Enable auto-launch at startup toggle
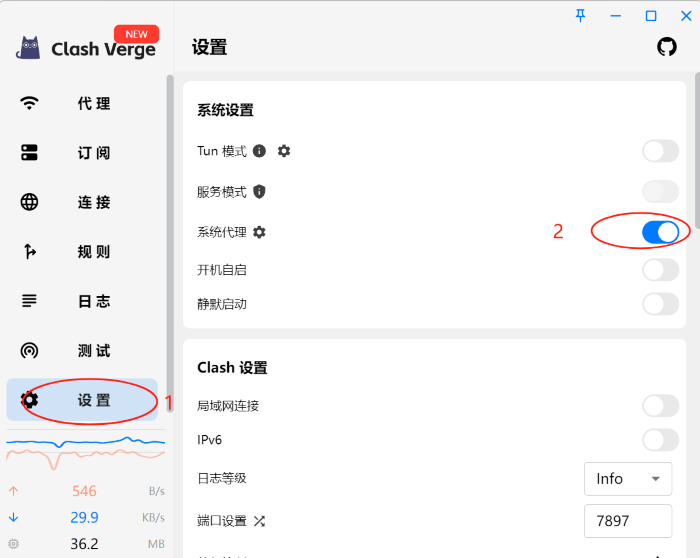700x558 pixels. tap(660, 269)
